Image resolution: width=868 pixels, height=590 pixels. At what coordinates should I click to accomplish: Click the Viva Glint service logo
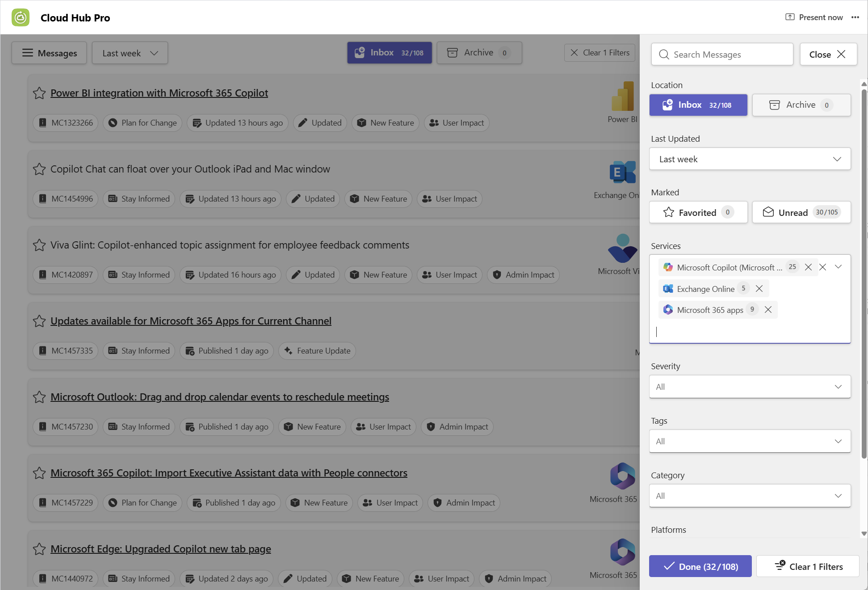click(x=623, y=248)
